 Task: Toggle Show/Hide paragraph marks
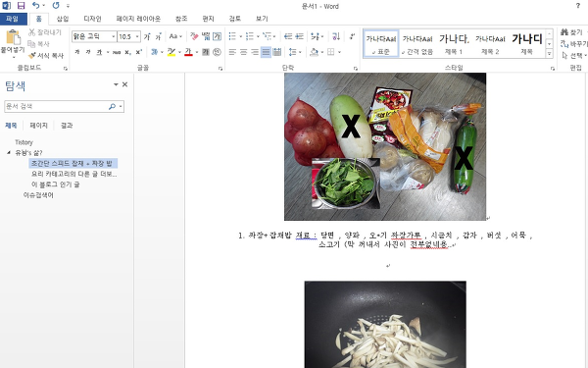(x=352, y=36)
